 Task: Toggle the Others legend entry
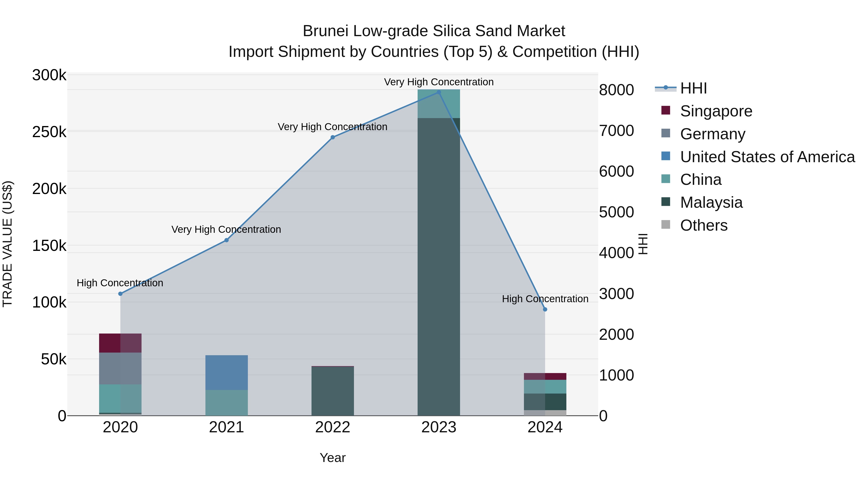pyautogui.click(x=694, y=225)
